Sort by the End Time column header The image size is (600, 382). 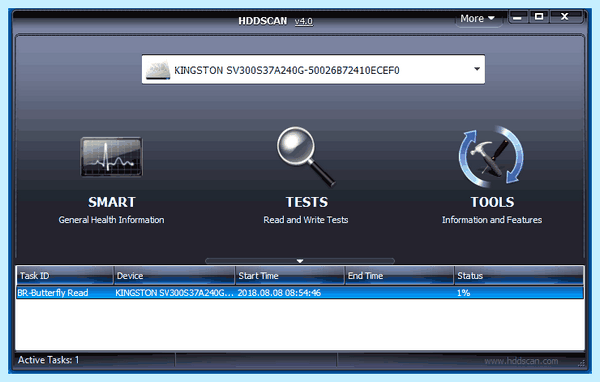click(399, 276)
